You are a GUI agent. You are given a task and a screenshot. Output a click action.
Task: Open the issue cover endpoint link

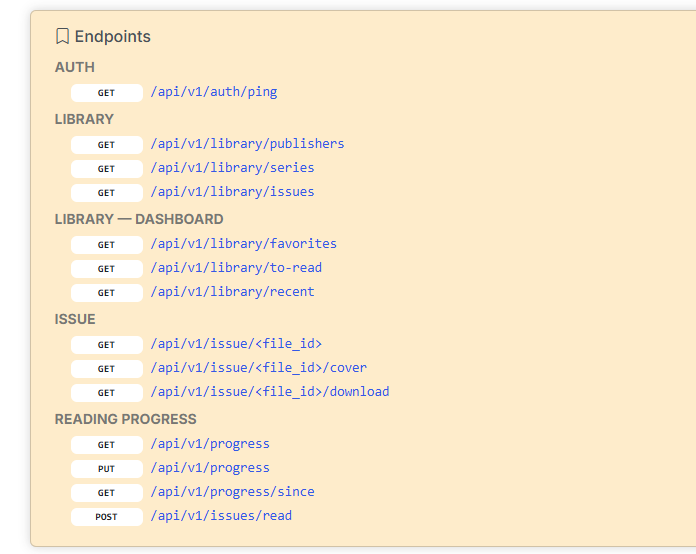[259, 368]
